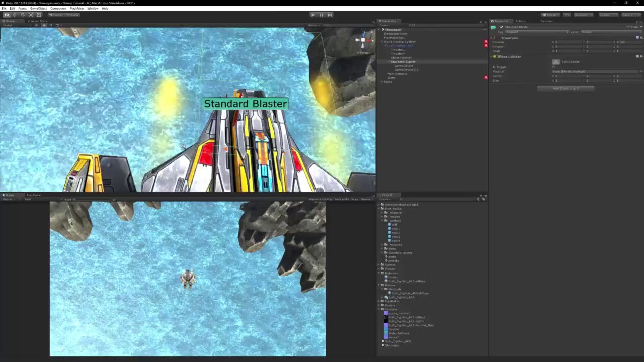The image size is (644, 362).
Task: Step one frame forward
Action: tap(330, 15)
